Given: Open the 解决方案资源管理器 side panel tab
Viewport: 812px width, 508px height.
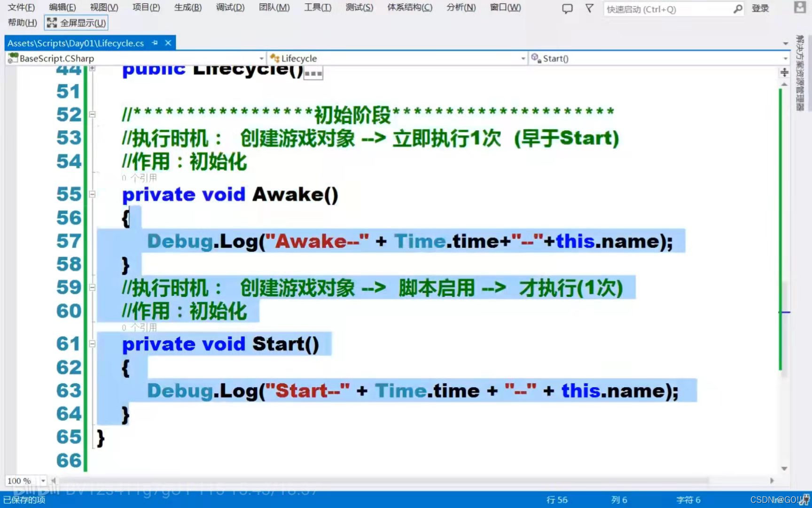Looking at the screenshot, I should point(800,73).
